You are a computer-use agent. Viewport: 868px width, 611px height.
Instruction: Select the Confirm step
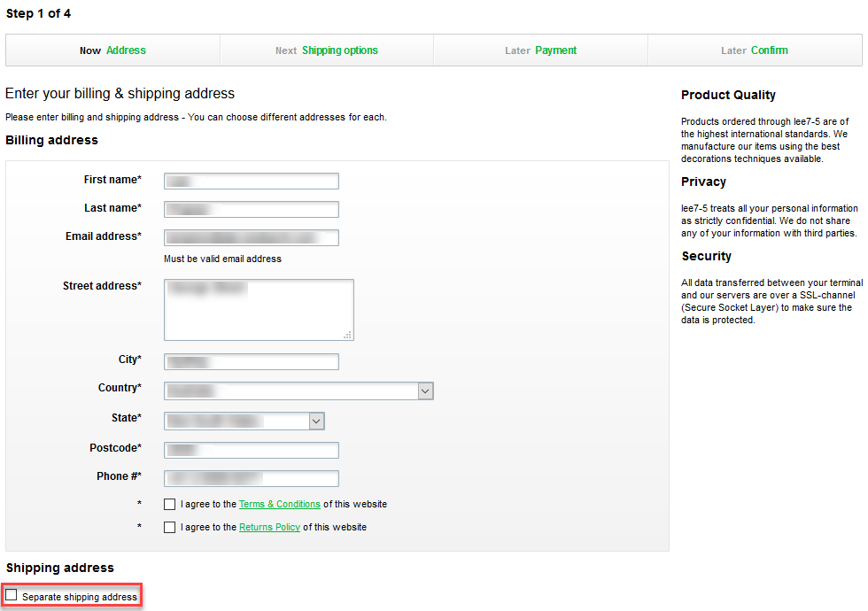(755, 50)
